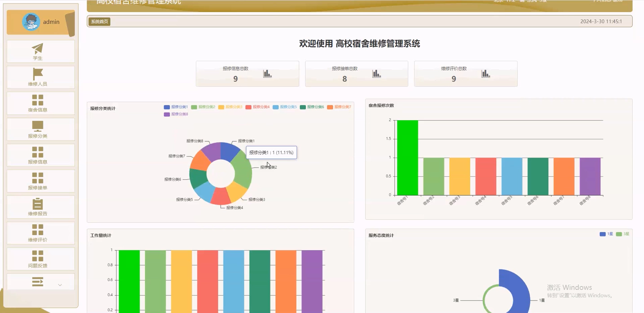This screenshot has width=644, height=313.
Task: Click the 报修信息总数 value 9
Action: (x=236, y=79)
